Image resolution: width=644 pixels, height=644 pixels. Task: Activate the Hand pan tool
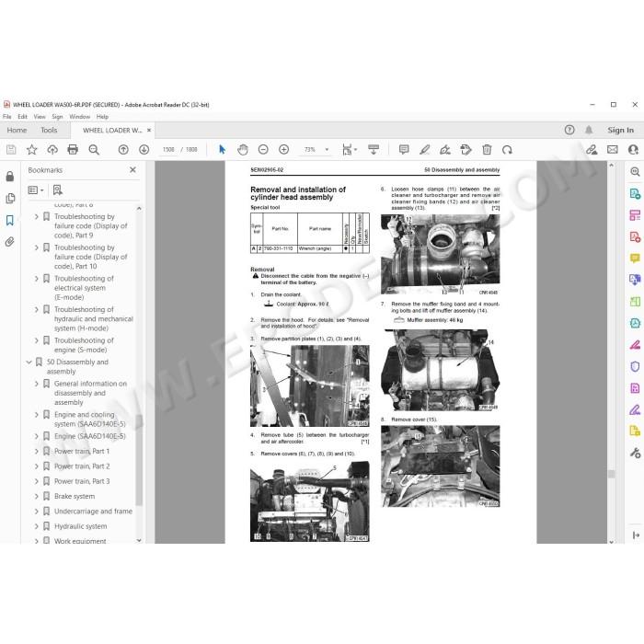243,150
